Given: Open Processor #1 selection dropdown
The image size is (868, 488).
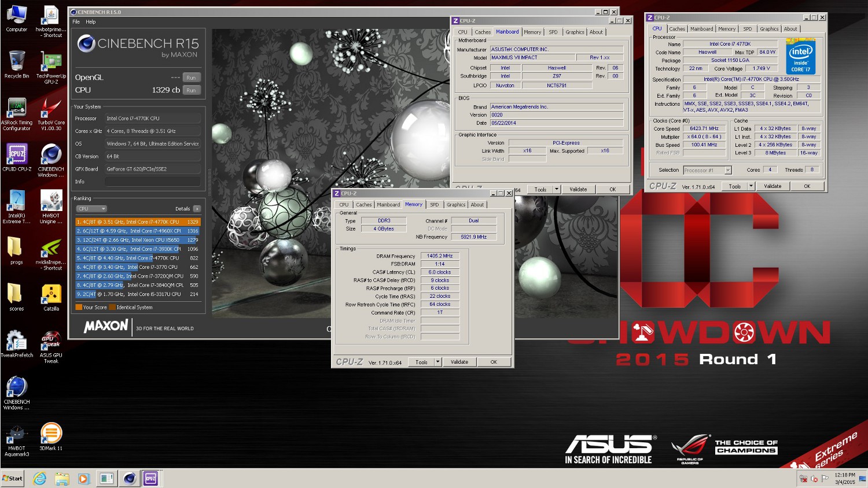Looking at the screenshot, I should coord(707,170).
